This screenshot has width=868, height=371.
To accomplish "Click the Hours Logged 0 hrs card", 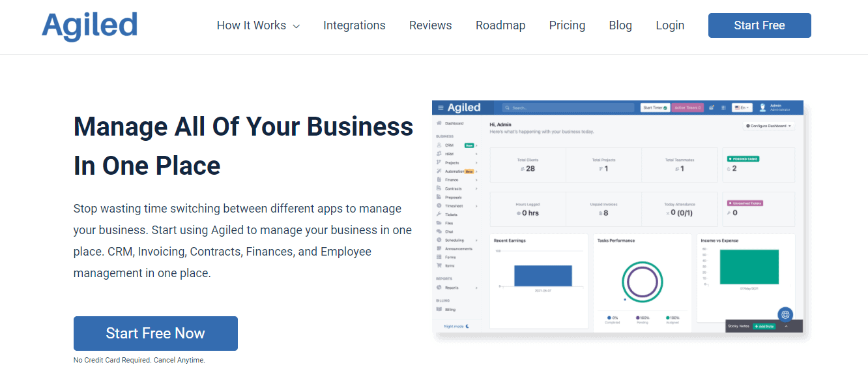I will pos(528,209).
